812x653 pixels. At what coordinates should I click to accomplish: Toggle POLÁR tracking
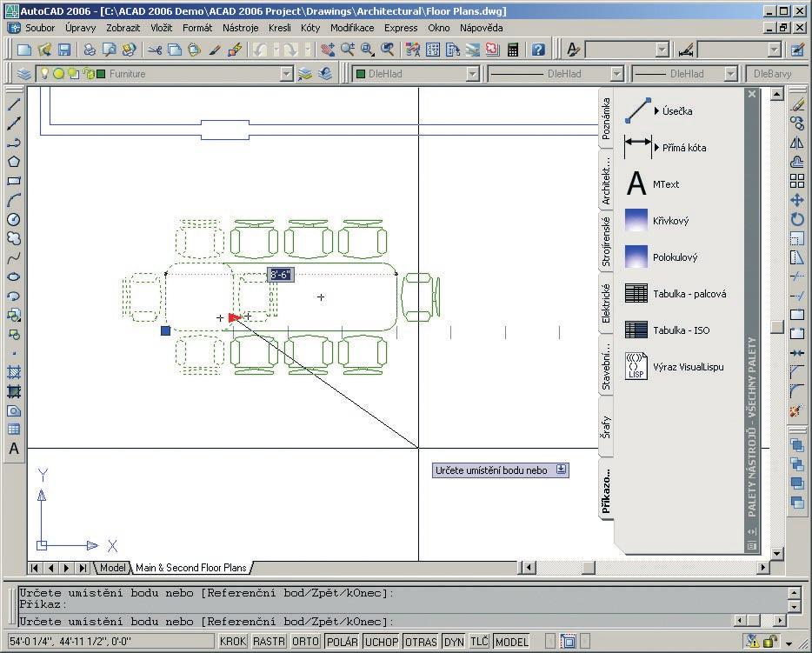[x=343, y=642]
